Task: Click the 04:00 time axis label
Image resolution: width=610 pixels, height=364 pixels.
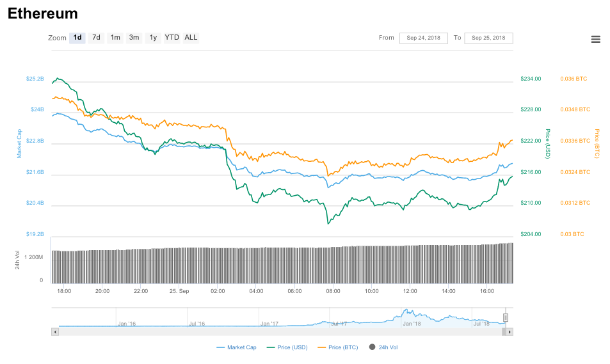Action: click(x=256, y=291)
